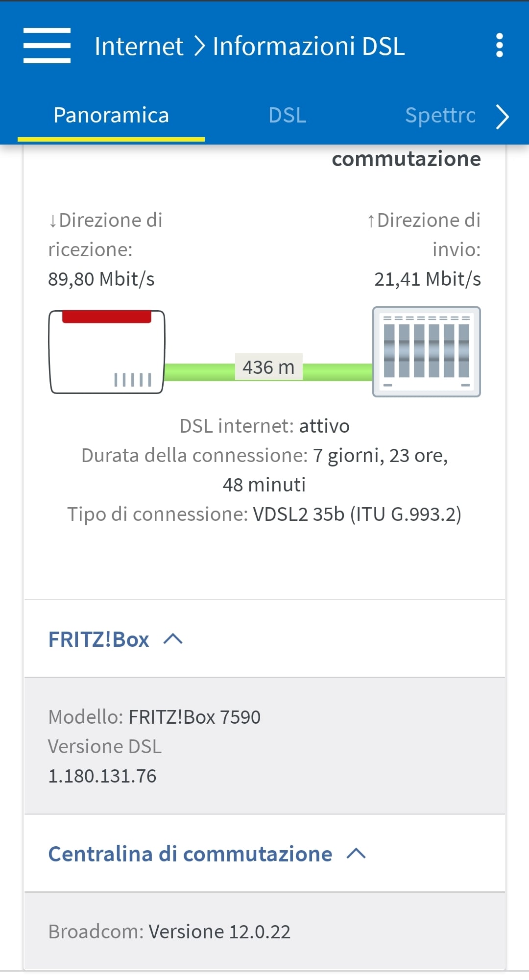Open the three-dot options menu
Screen dimensions: 529x980
[499, 46]
